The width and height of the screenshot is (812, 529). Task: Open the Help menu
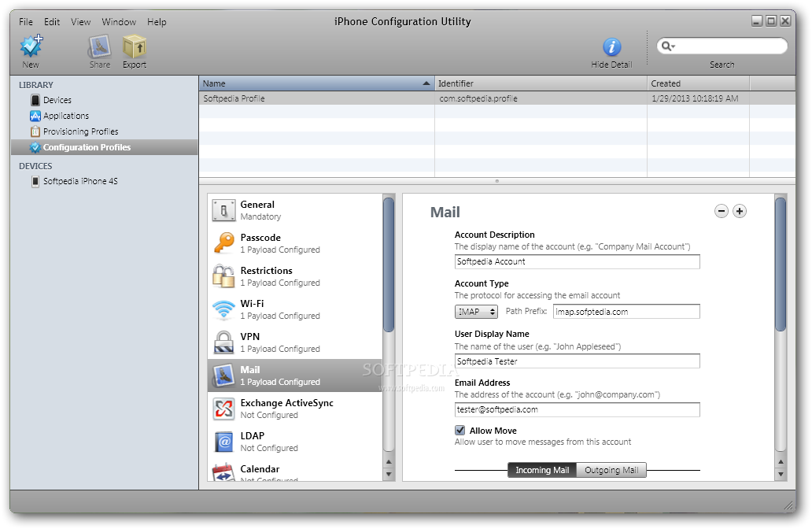click(x=157, y=22)
